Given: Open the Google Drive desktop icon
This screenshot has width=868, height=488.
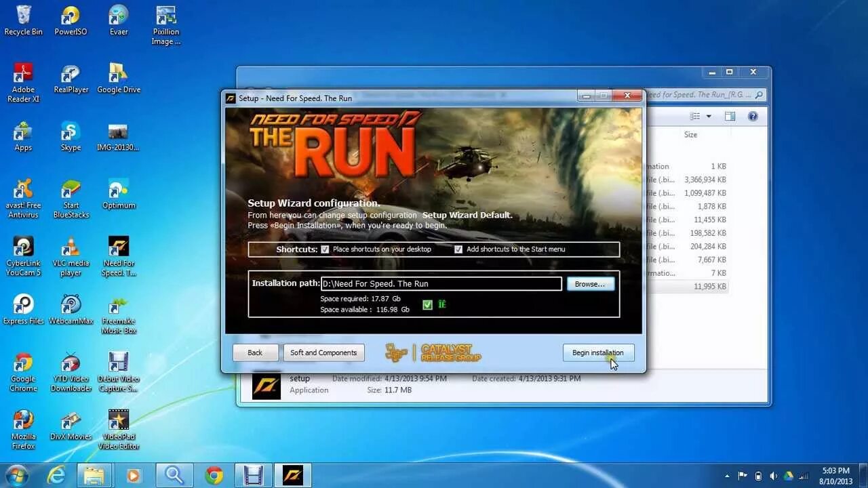Looking at the screenshot, I should (x=119, y=78).
